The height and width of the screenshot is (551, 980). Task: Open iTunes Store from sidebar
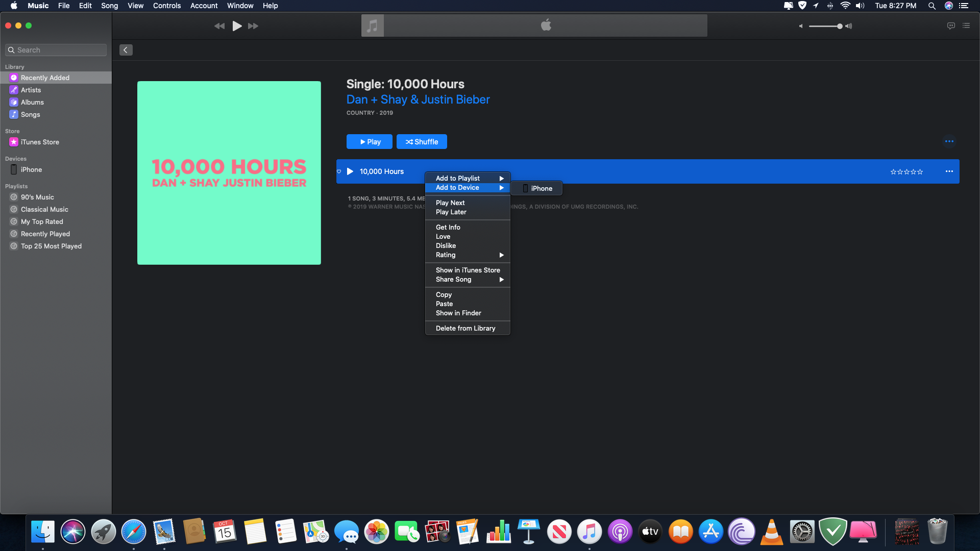[56, 142]
